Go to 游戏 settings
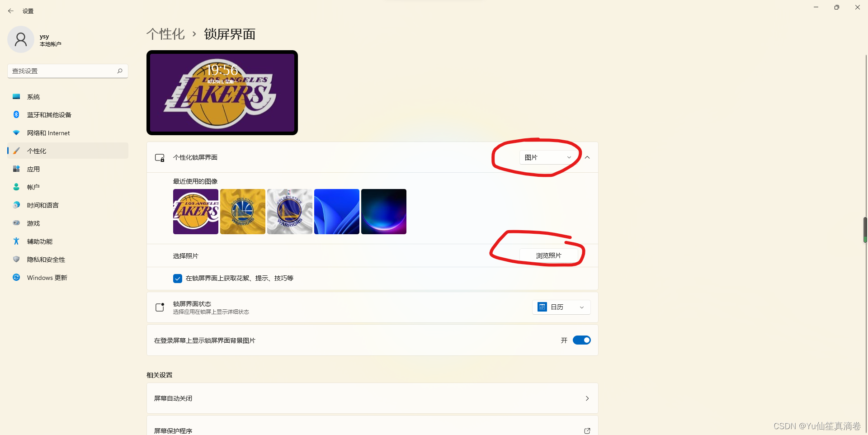 point(68,223)
